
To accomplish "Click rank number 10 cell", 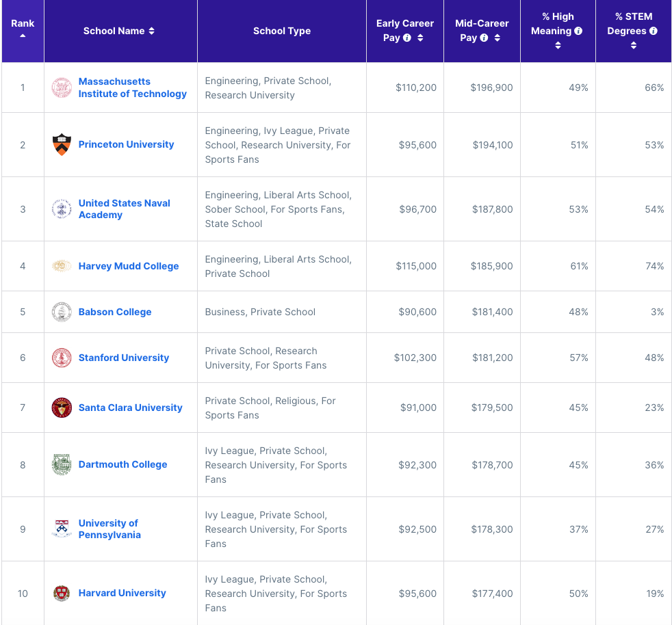I will click(23, 594).
